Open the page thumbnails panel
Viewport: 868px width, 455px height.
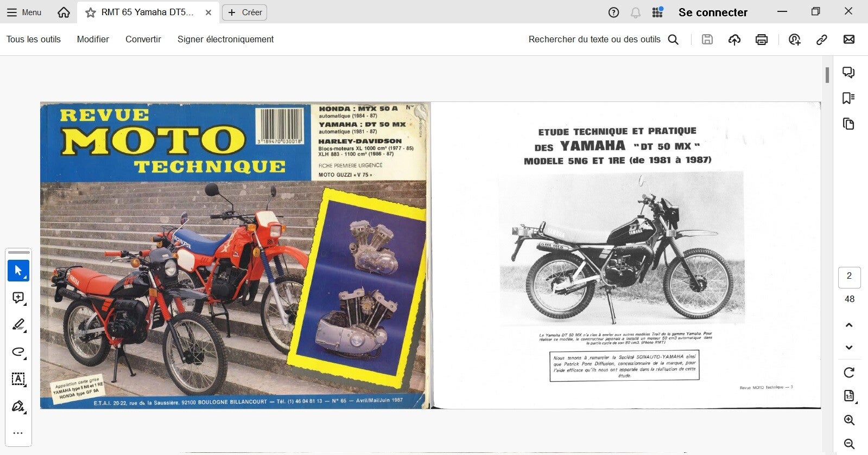tap(848, 124)
